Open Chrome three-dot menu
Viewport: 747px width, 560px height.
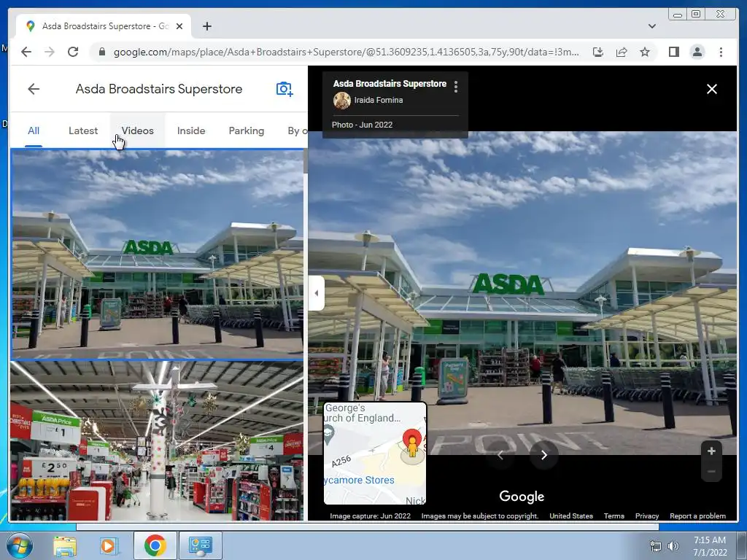point(721,52)
